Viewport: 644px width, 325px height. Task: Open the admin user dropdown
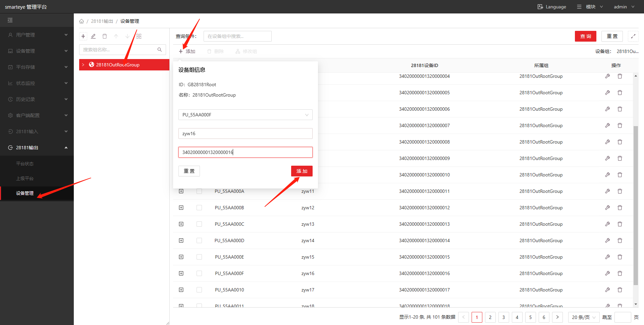coord(624,7)
